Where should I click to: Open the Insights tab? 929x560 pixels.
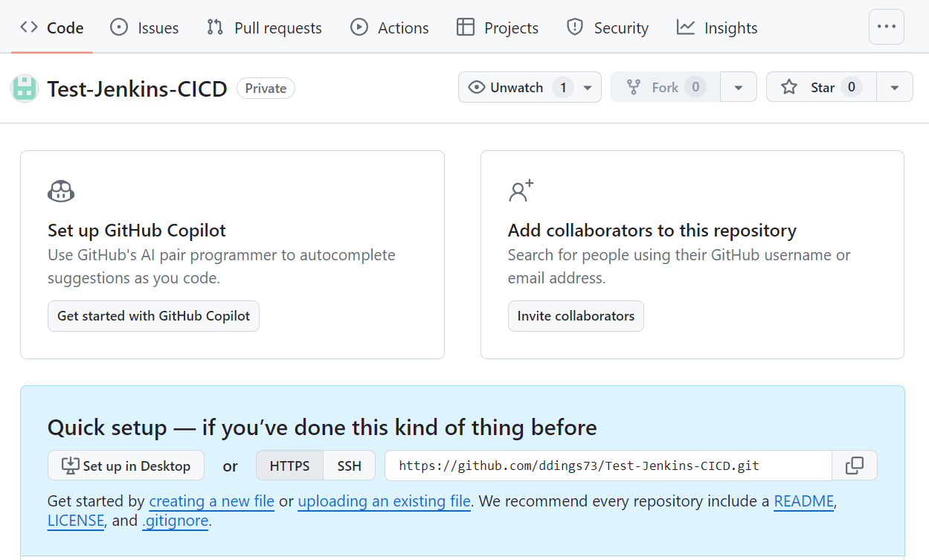pyautogui.click(x=717, y=28)
